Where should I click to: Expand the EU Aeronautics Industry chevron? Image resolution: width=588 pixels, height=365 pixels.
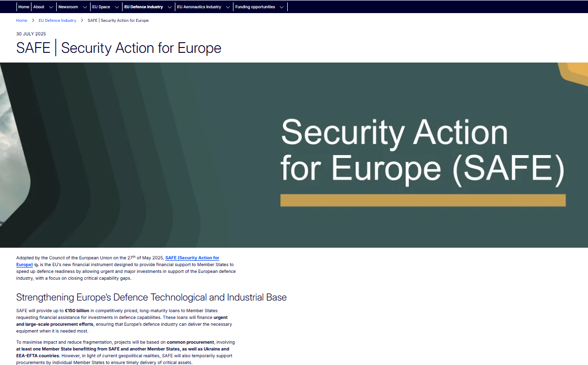228,7
